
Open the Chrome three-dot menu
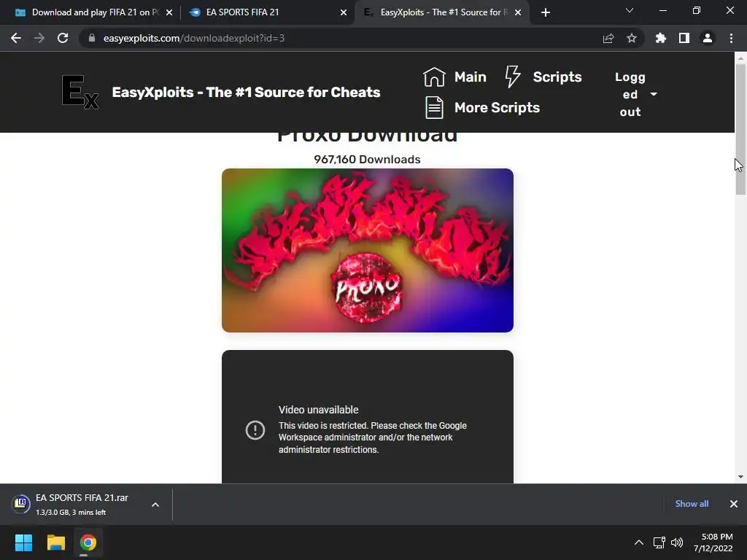pos(731,38)
